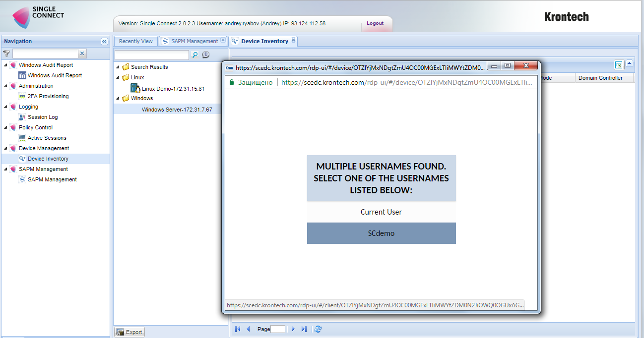Screen dimensions: 644x338
Task: Click the Page number input field
Action: [x=278, y=329]
